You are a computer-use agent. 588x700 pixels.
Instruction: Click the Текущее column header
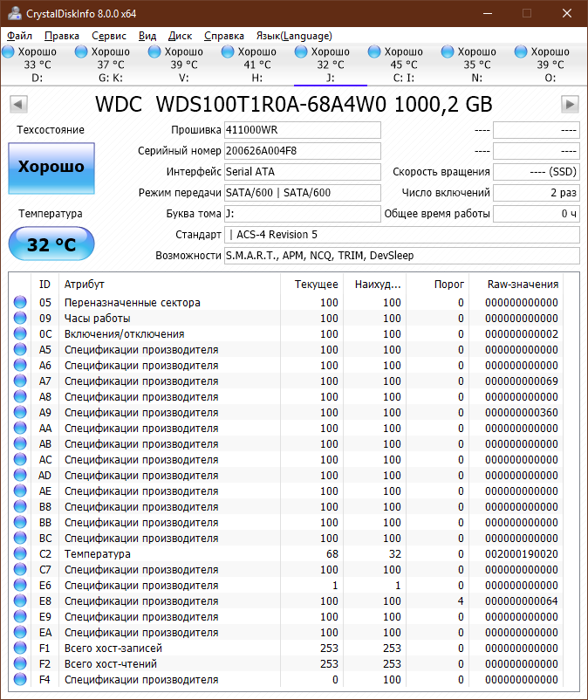pos(311,285)
